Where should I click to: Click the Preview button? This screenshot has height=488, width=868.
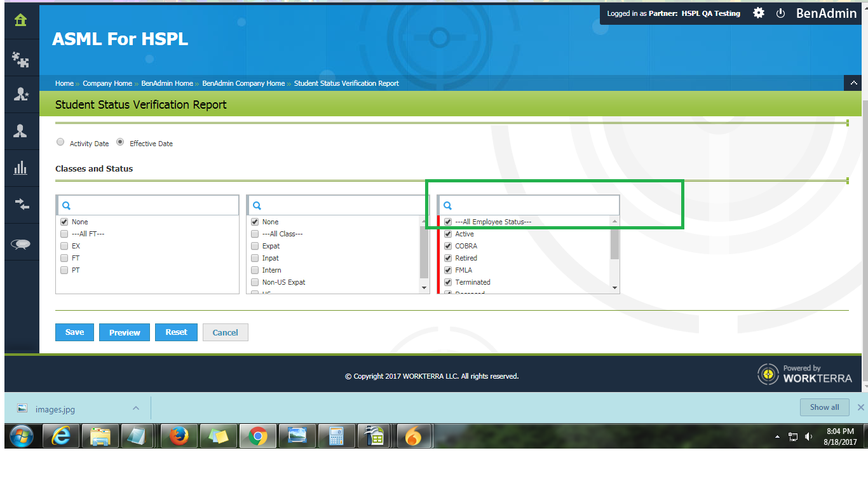(x=124, y=332)
